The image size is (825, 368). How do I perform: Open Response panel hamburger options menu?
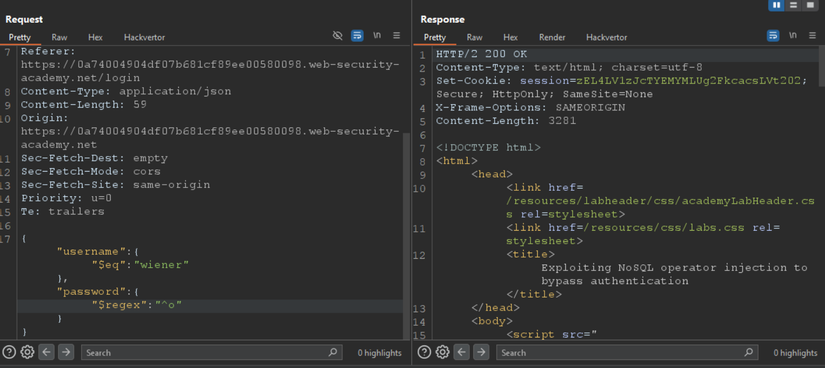pos(812,36)
